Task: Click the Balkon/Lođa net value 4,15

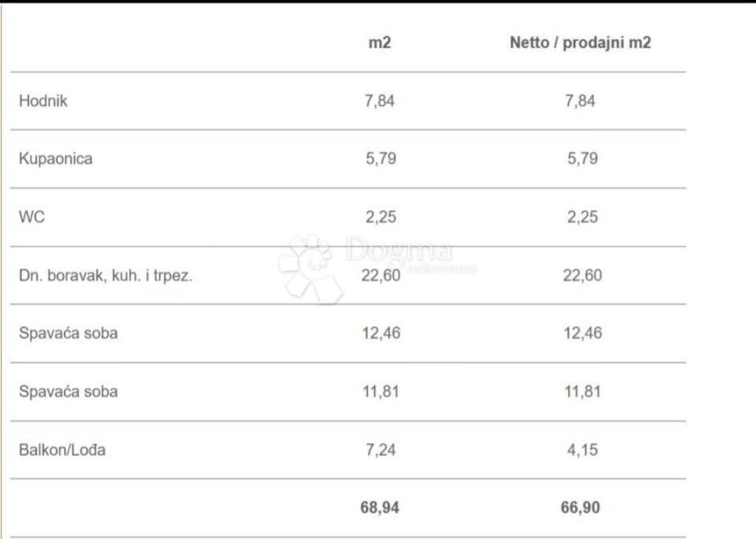Action: click(580, 450)
